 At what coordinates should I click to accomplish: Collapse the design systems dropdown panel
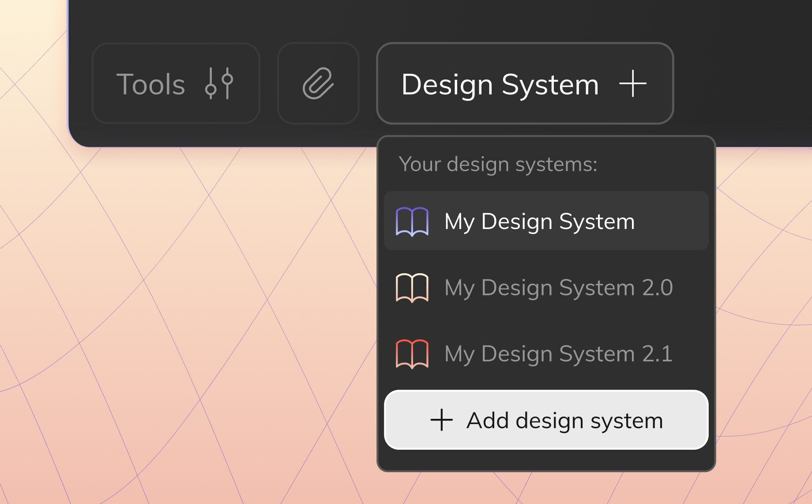tap(524, 84)
